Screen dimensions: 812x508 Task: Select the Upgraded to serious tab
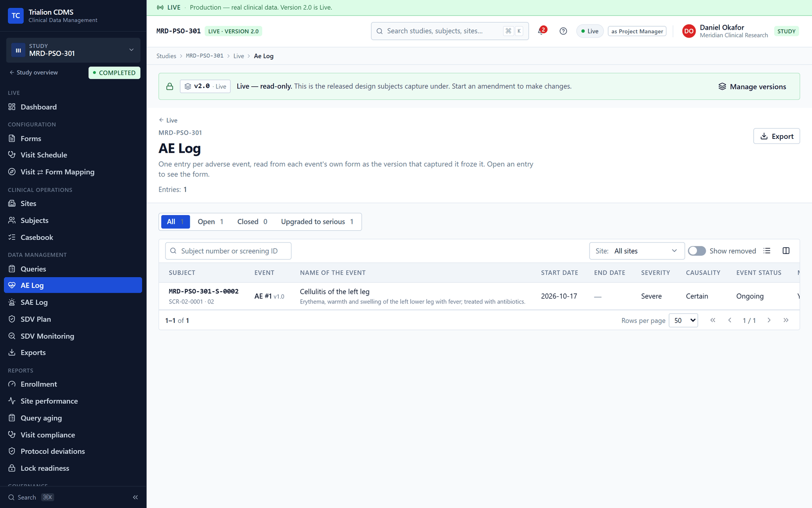(x=317, y=222)
